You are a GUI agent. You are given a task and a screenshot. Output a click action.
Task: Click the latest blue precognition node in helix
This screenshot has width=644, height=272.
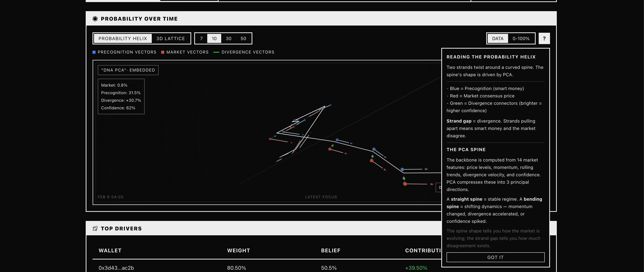[402, 169]
